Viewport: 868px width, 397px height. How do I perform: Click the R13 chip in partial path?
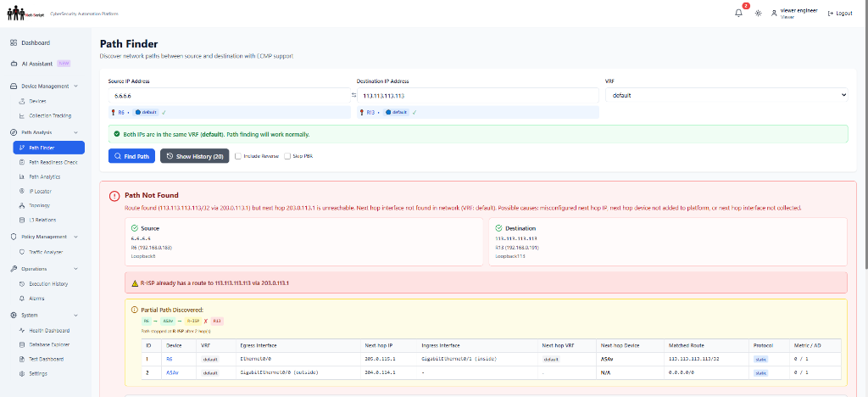(217, 321)
